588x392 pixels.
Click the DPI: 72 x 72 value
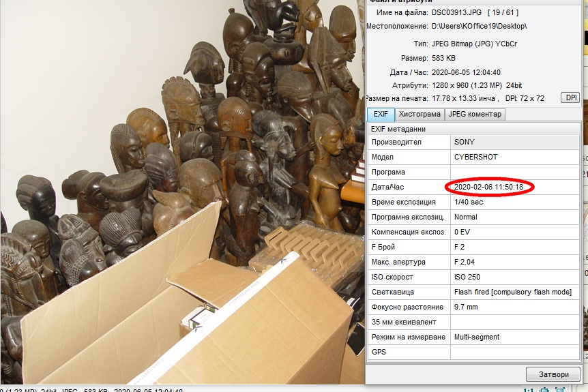pyautogui.click(x=525, y=99)
